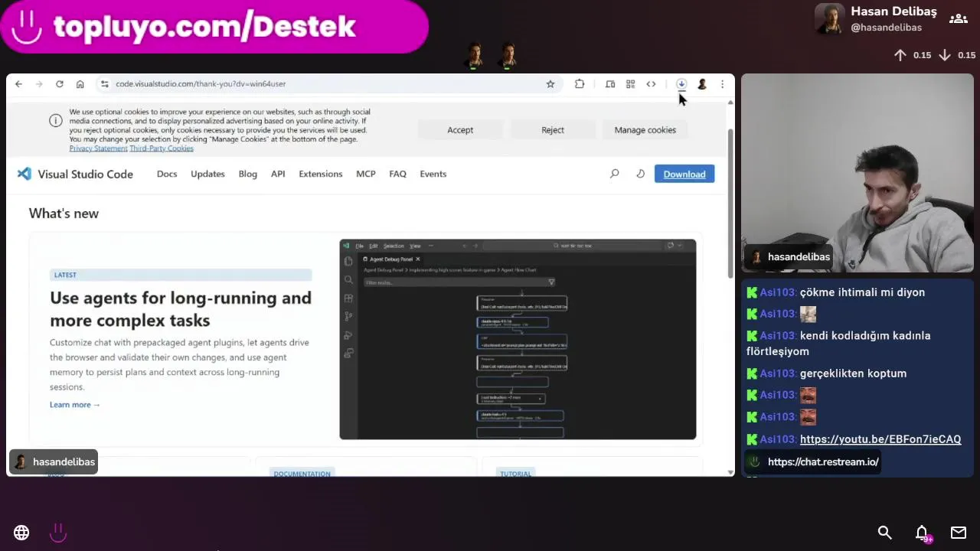Click 'çökme ihtimali mi diyon' chat message
Screen dimensions: 980x551
[x=862, y=292]
